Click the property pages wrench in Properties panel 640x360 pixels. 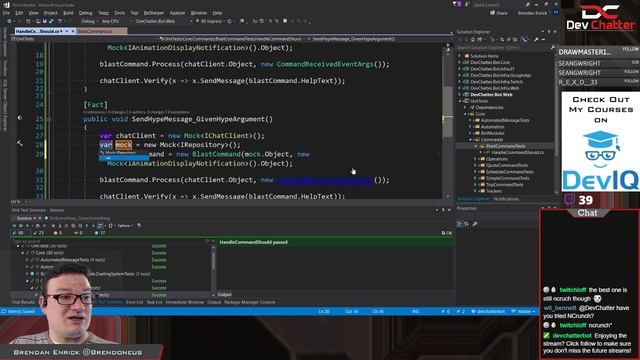pos(475,224)
